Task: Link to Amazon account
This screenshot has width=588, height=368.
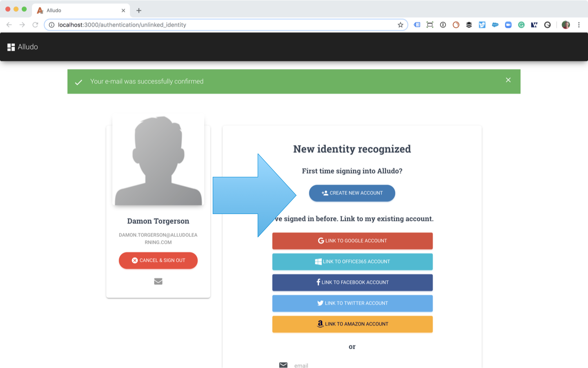Action: coord(352,324)
